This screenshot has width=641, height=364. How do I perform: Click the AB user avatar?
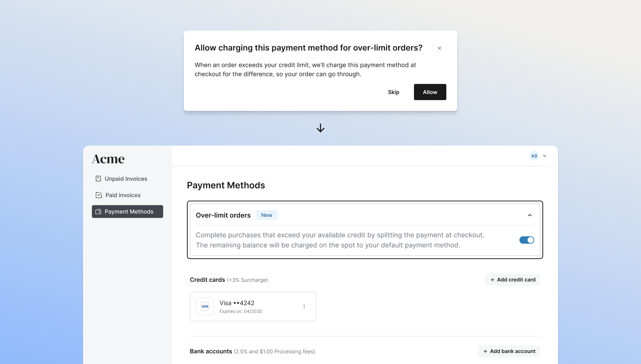point(534,156)
